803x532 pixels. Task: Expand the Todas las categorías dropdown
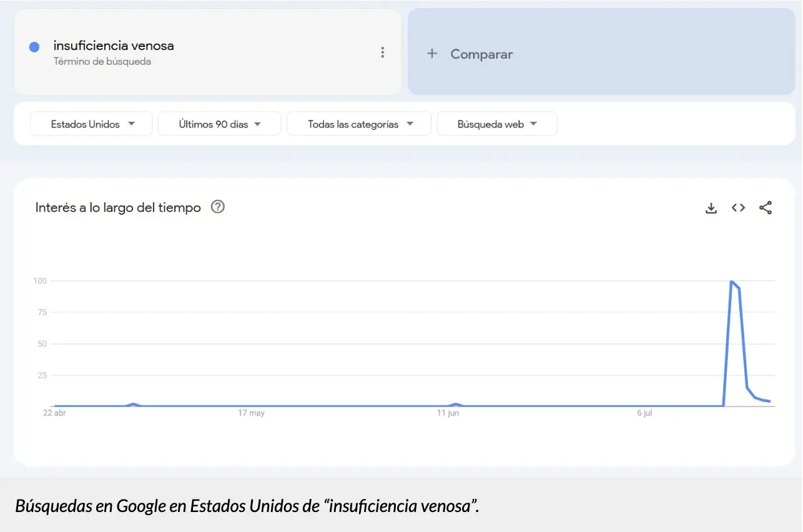click(359, 124)
